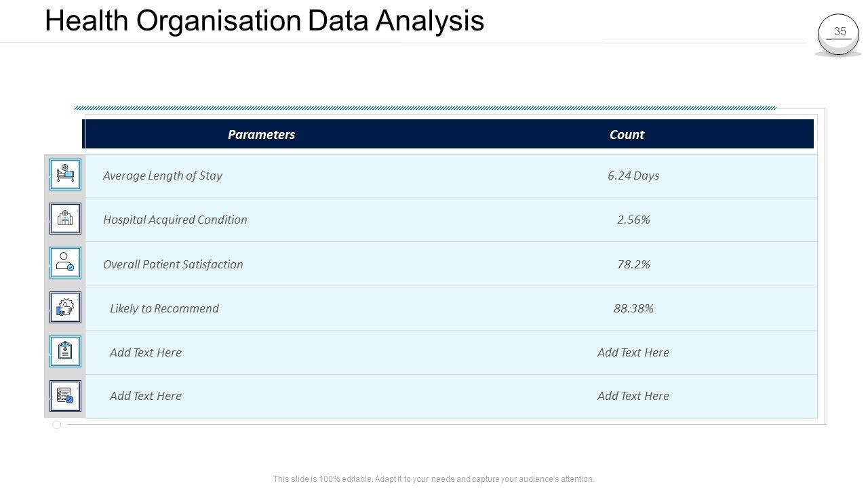Select the Parameters column header
The width and height of the screenshot is (868, 488).
[261, 134]
